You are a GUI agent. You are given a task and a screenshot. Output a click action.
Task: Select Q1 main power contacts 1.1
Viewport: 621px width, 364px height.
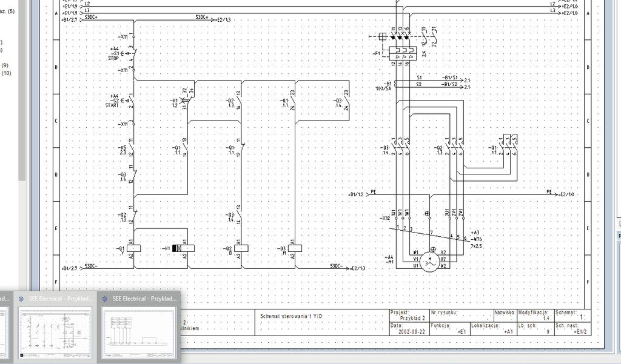[509, 145]
